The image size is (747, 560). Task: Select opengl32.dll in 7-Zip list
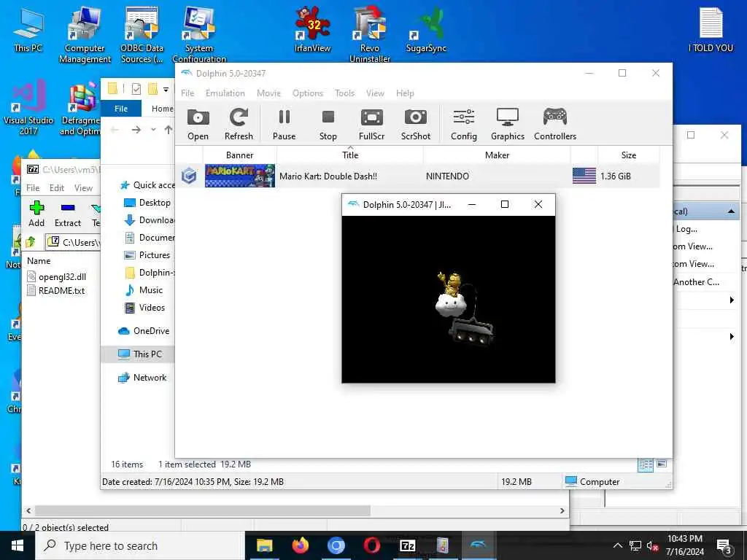[57, 276]
